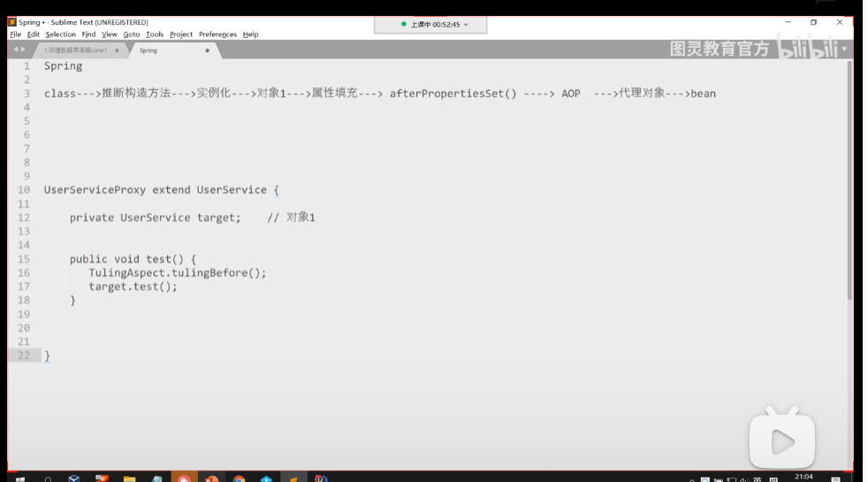
Task: Restore down the Sublime Text window
Action: (x=814, y=22)
